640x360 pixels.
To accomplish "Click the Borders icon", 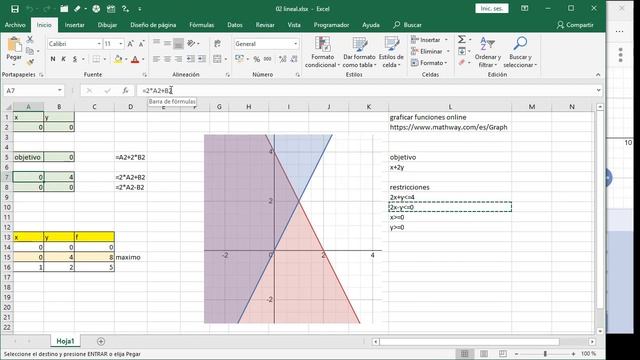I will (x=96, y=59).
